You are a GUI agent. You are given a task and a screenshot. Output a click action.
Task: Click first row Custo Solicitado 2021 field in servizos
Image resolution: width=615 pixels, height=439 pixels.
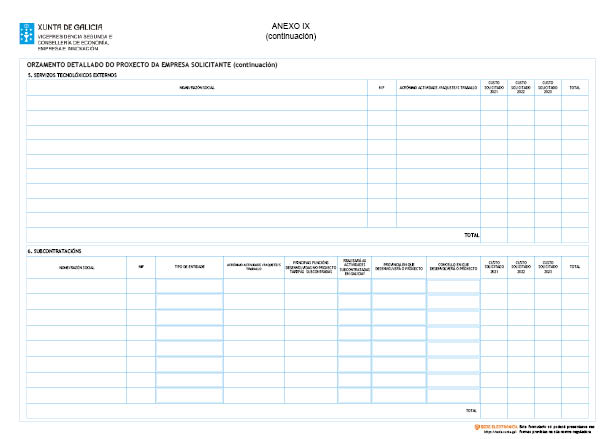[494, 102]
